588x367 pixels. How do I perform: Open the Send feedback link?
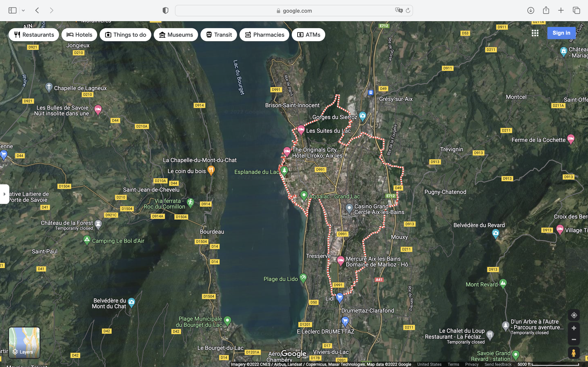498,364
